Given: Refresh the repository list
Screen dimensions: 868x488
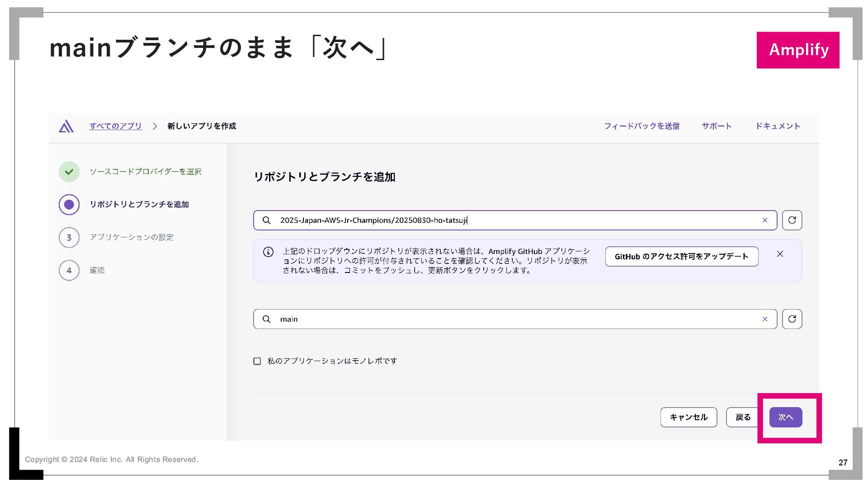Looking at the screenshot, I should tap(792, 220).
